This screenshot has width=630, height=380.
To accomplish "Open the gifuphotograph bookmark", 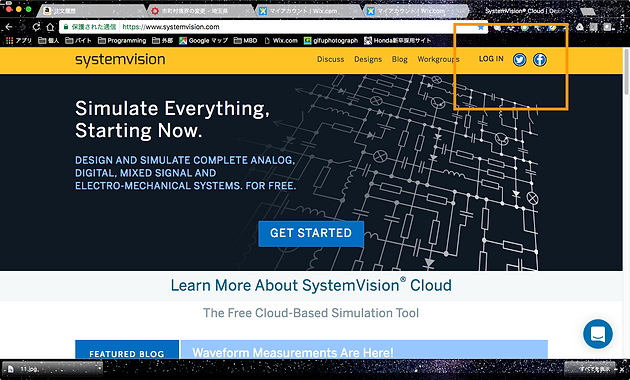I will [x=331, y=41].
